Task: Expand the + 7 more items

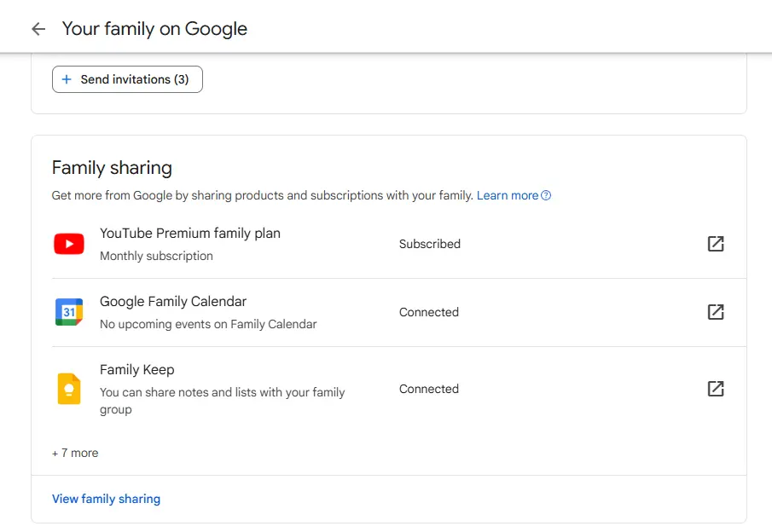Action: tap(75, 453)
